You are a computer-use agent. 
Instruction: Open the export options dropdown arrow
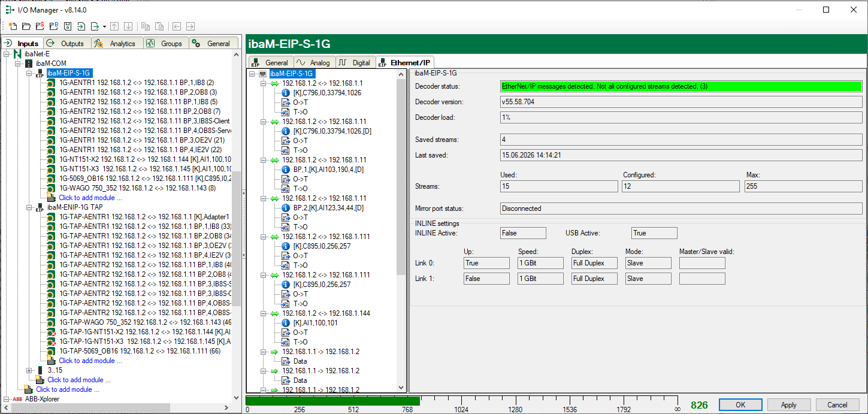[x=104, y=26]
